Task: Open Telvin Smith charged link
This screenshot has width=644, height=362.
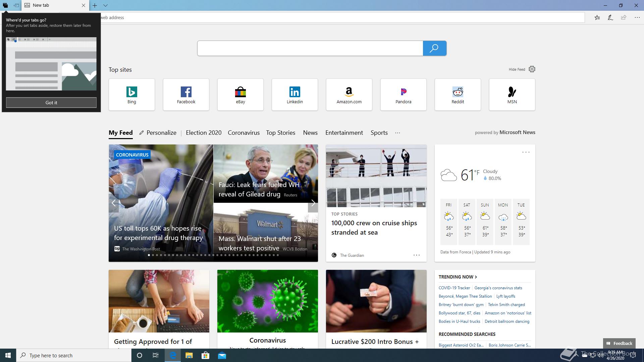Action: [x=506, y=305]
